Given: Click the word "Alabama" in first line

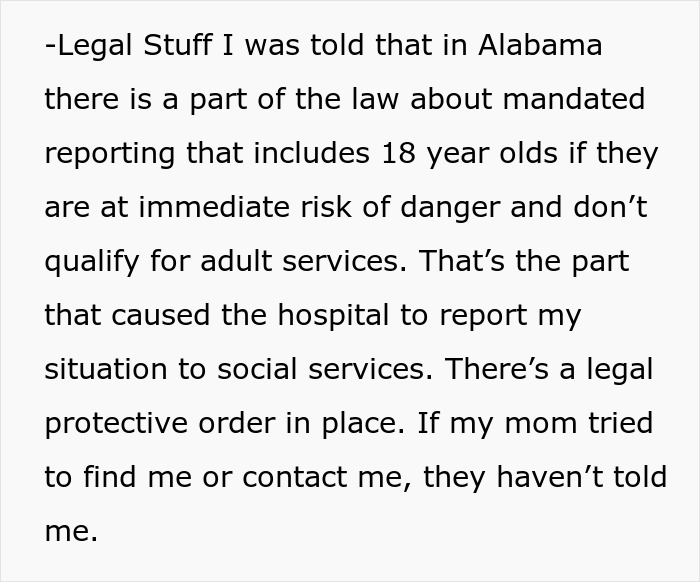Looking at the screenshot, I should coord(540,45).
